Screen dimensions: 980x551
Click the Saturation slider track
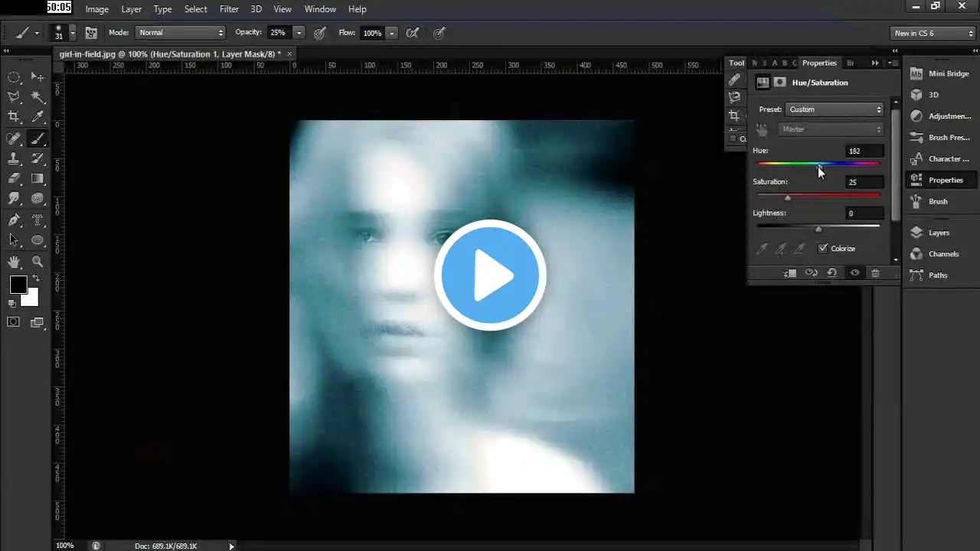818,195
